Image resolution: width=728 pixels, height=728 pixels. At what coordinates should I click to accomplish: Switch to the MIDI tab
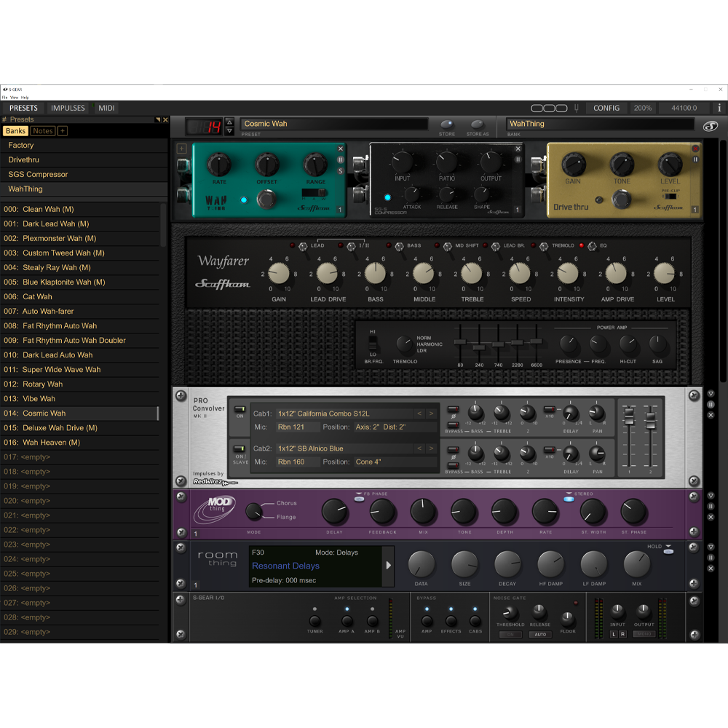[x=106, y=108]
